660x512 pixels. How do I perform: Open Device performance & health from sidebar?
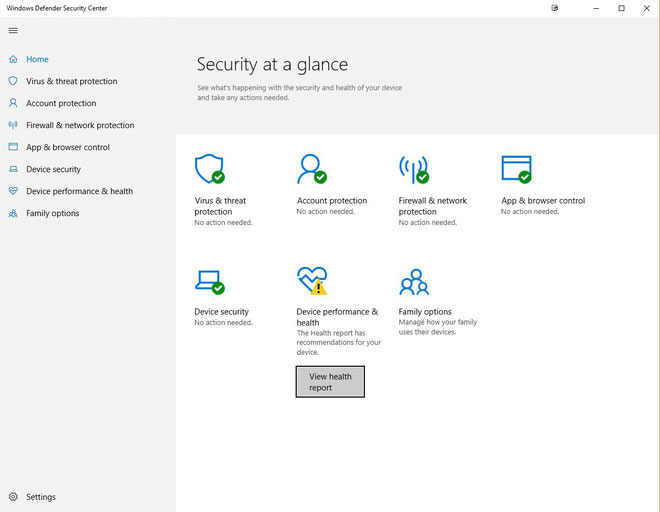point(79,191)
